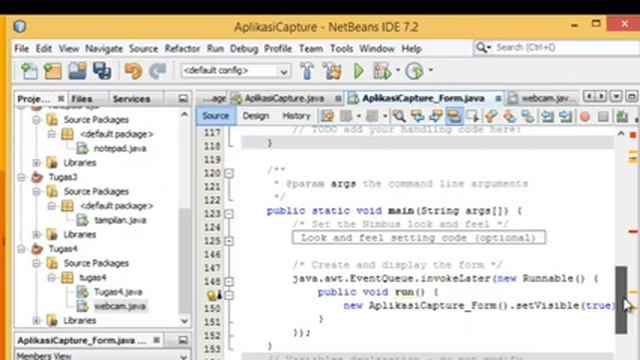Expand Libraries under Tugas3
This screenshot has width=640, height=360.
pos(36,235)
